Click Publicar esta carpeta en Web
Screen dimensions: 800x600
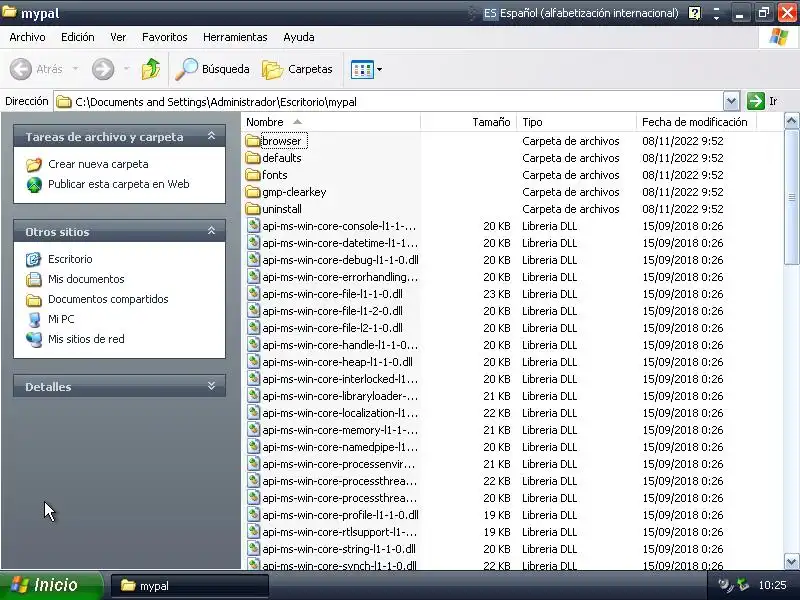pyautogui.click(x=118, y=184)
